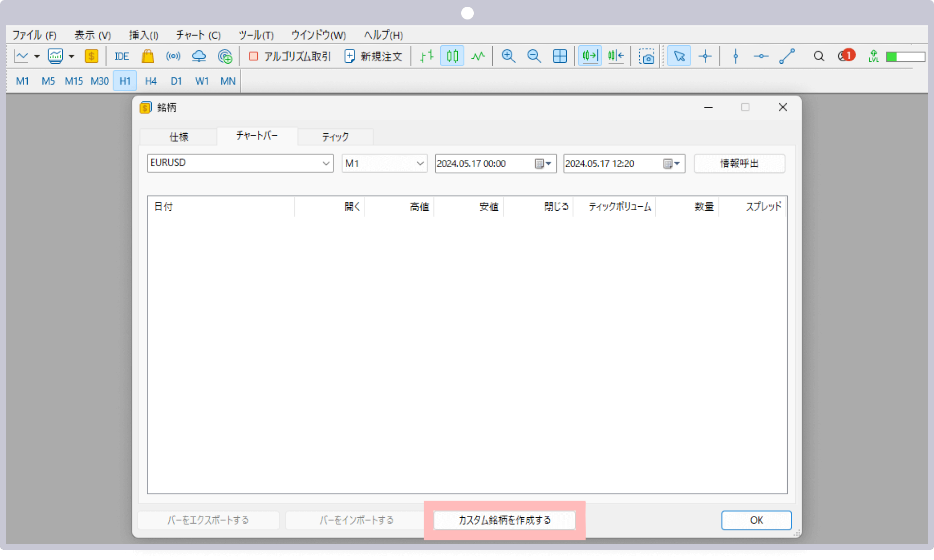Expand the M1 timeframe dropdown in dialog
Screen dimensions: 934x560
pos(420,163)
